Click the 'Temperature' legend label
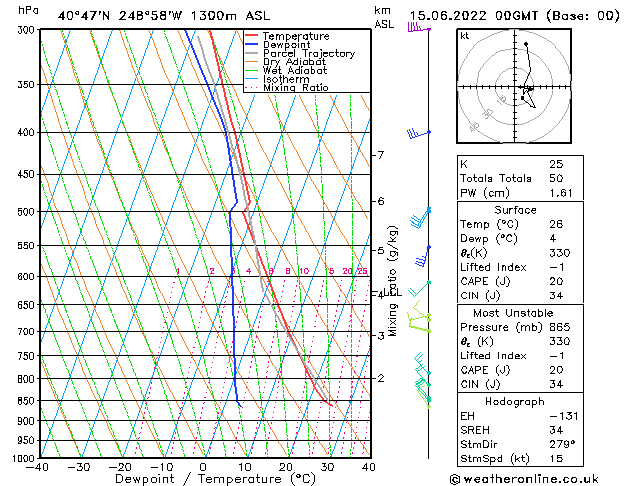The image size is (629, 486). [296, 36]
